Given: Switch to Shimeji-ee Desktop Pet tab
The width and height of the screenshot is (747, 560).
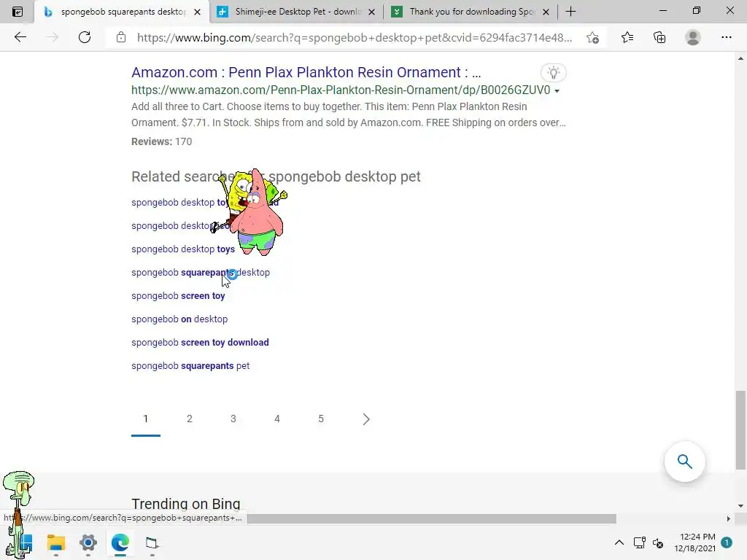Looking at the screenshot, I should (x=298, y=12).
